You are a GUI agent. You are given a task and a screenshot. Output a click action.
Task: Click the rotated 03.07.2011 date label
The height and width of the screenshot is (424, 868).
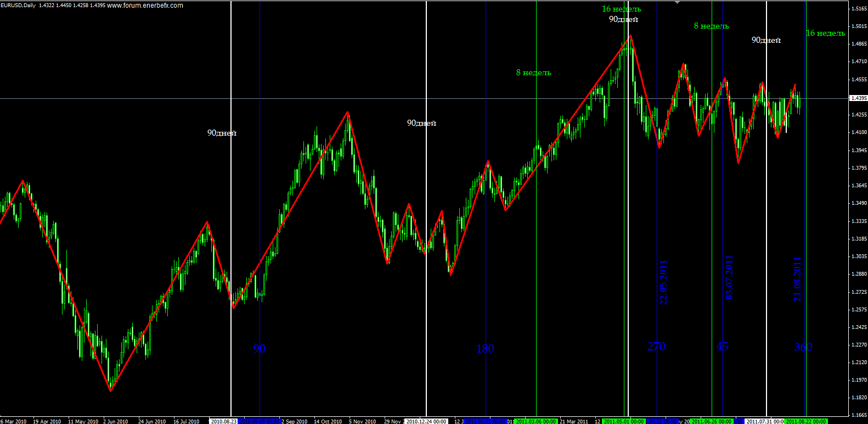coord(729,277)
